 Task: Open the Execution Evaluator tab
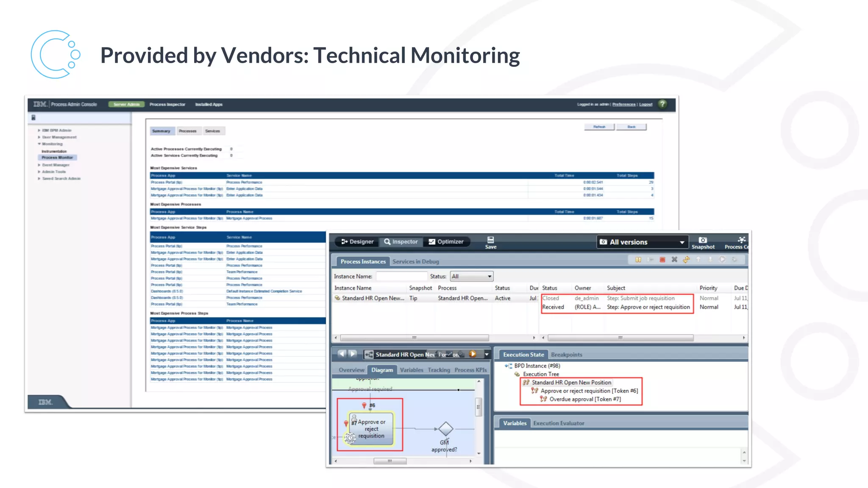coord(559,423)
